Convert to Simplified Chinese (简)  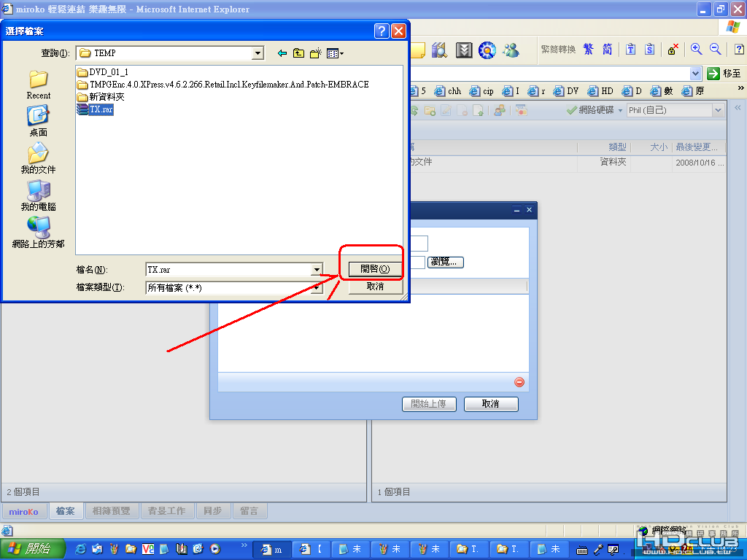pos(607,50)
